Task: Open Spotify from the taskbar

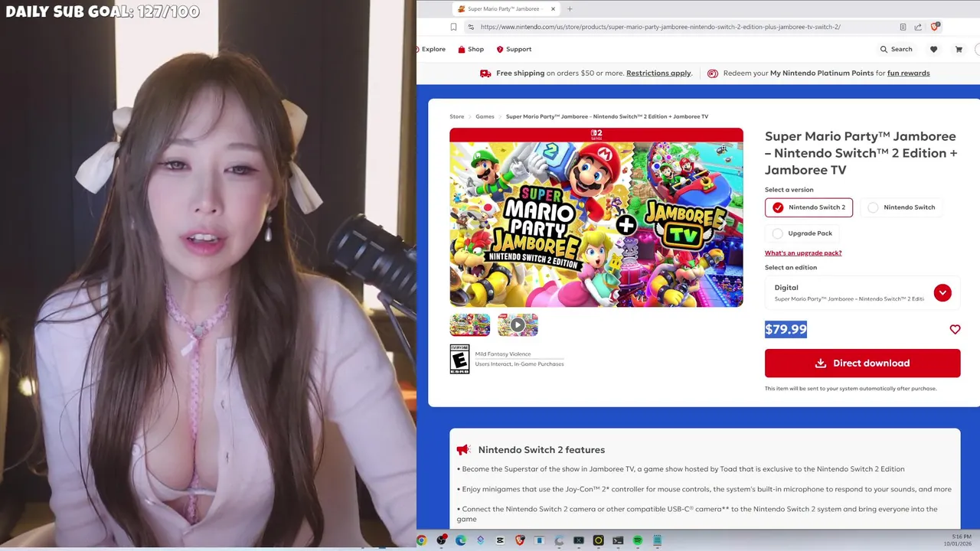Action: (637, 540)
